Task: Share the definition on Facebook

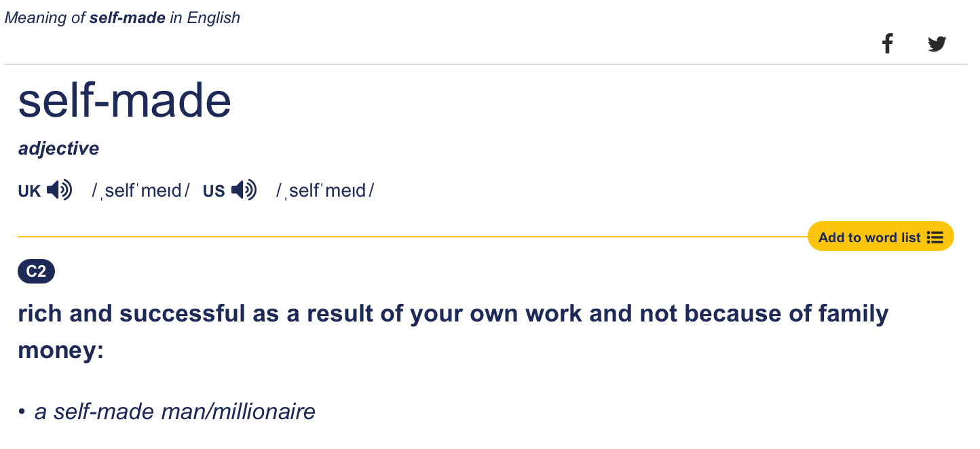Action: point(887,45)
